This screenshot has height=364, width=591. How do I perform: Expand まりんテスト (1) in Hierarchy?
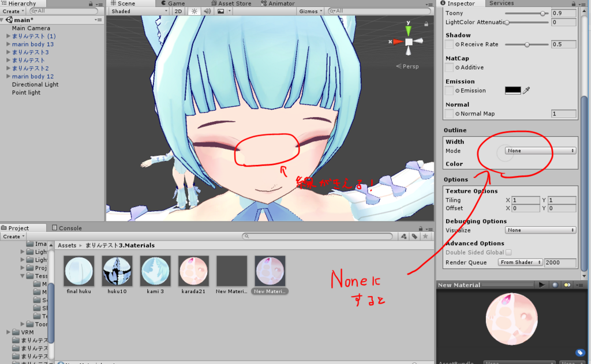[8, 36]
